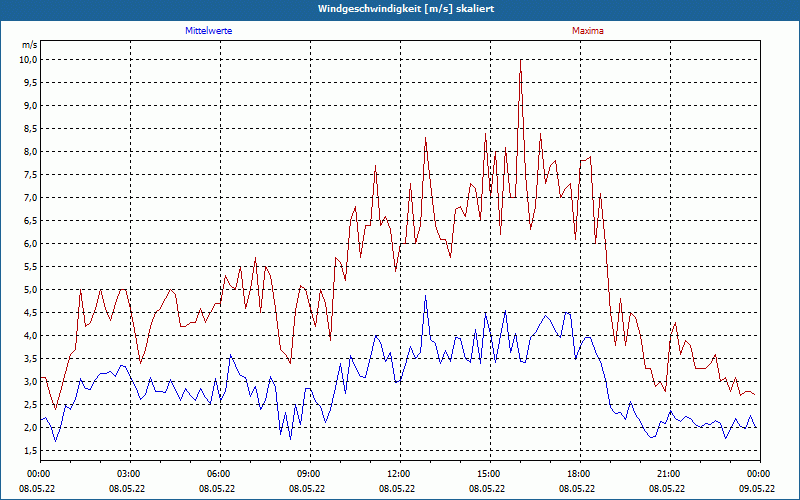Click the 5,0 y-axis value
The width and height of the screenshot is (800, 500).
(x=31, y=289)
